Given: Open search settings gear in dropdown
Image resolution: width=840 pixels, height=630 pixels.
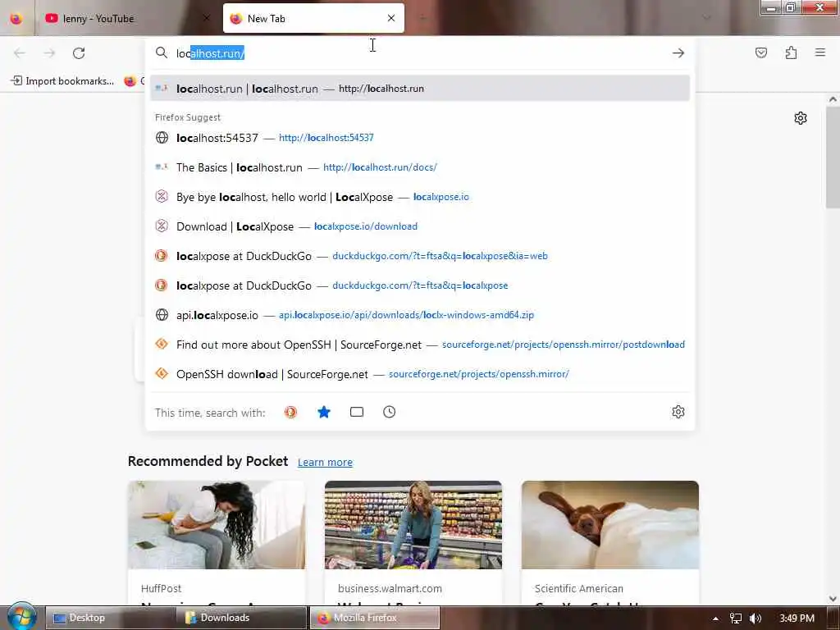Looking at the screenshot, I should point(678,412).
